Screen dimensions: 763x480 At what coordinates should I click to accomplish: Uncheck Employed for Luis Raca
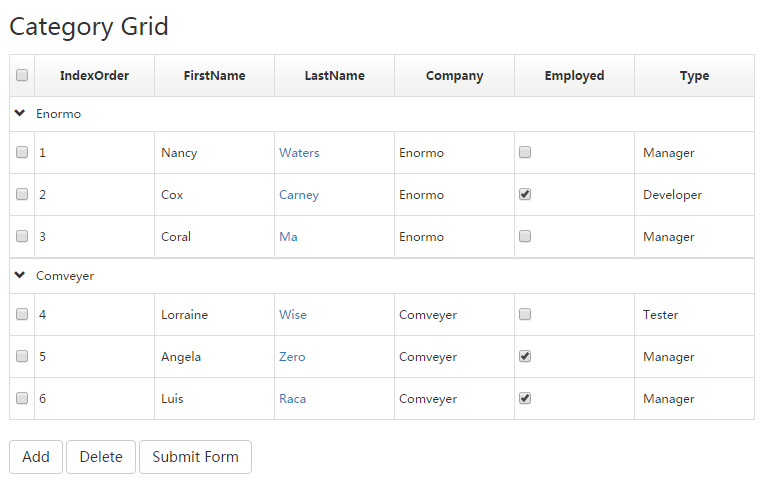point(525,399)
